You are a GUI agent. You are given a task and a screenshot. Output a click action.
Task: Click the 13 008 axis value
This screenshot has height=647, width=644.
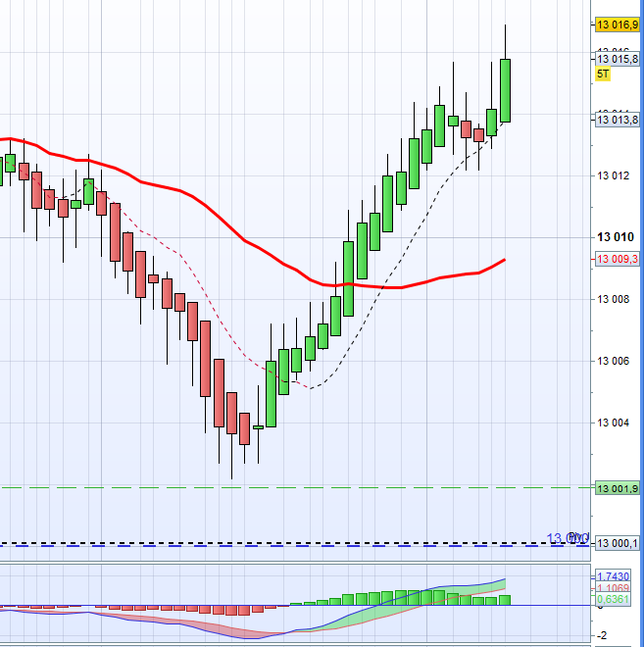(613, 299)
